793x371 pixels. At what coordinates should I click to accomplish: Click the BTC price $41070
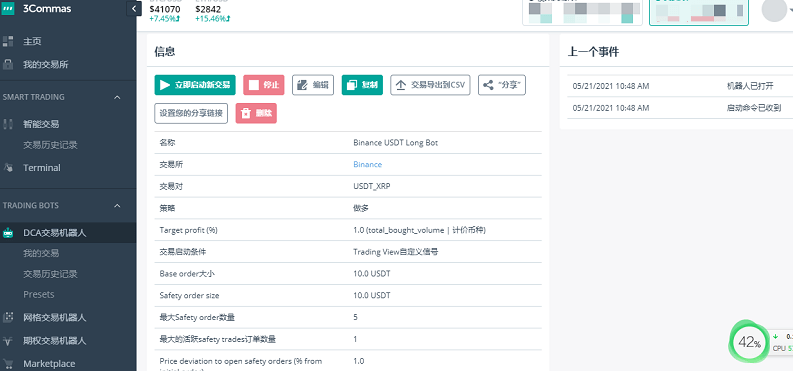[x=164, y=9]
